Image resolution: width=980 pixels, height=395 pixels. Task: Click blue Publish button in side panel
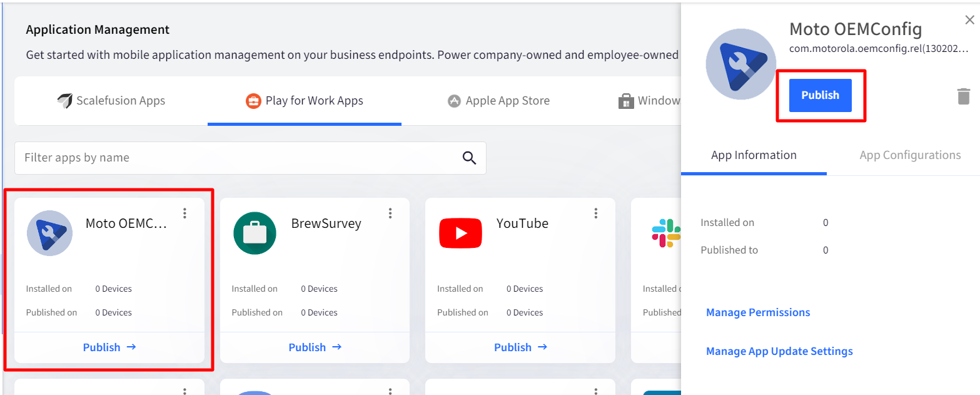(x=821, y=95)
